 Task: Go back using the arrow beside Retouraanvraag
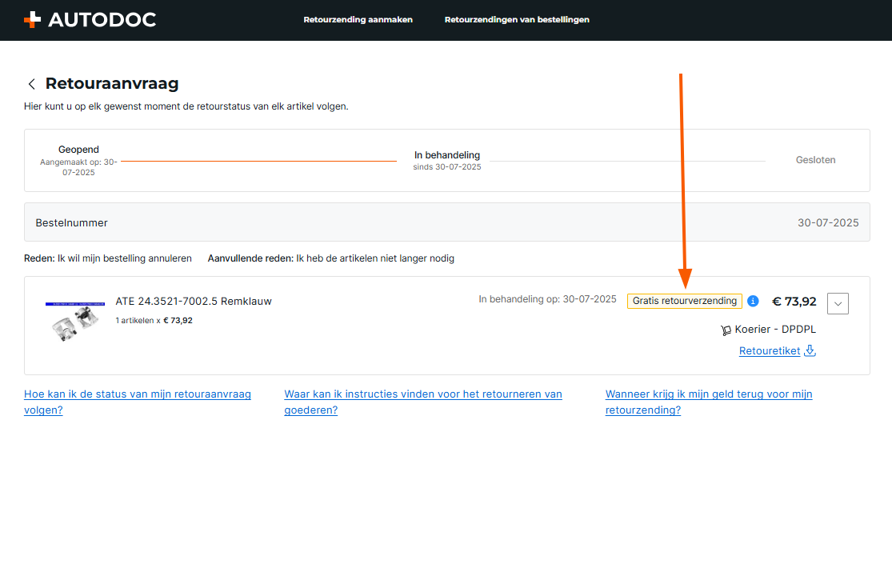coord(32,84)
